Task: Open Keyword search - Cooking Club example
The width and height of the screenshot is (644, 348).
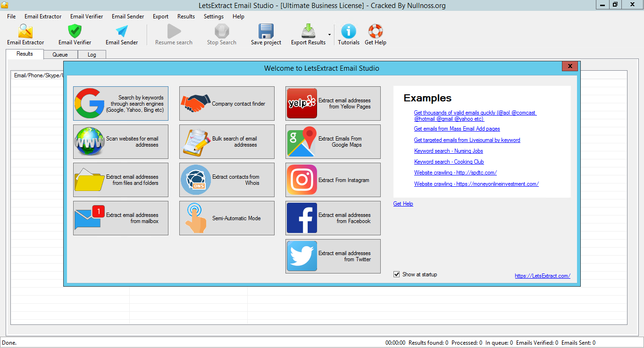Action: click(x=449, y=162)
